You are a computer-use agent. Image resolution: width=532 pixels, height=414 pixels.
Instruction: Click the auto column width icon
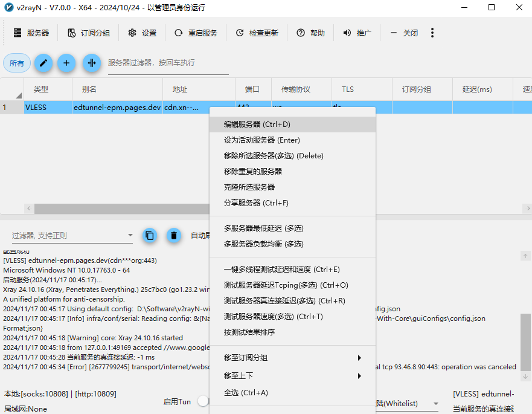click(92, 63)
